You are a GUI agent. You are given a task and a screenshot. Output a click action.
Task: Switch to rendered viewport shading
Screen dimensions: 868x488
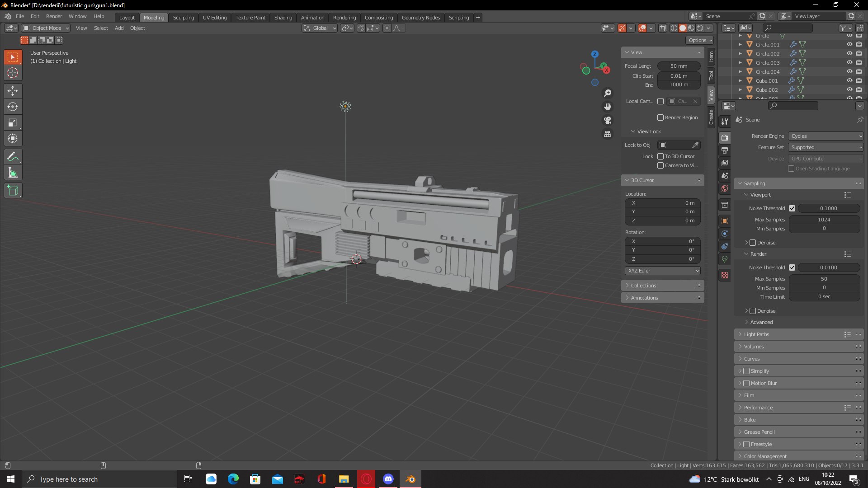[x=700, y=28]
